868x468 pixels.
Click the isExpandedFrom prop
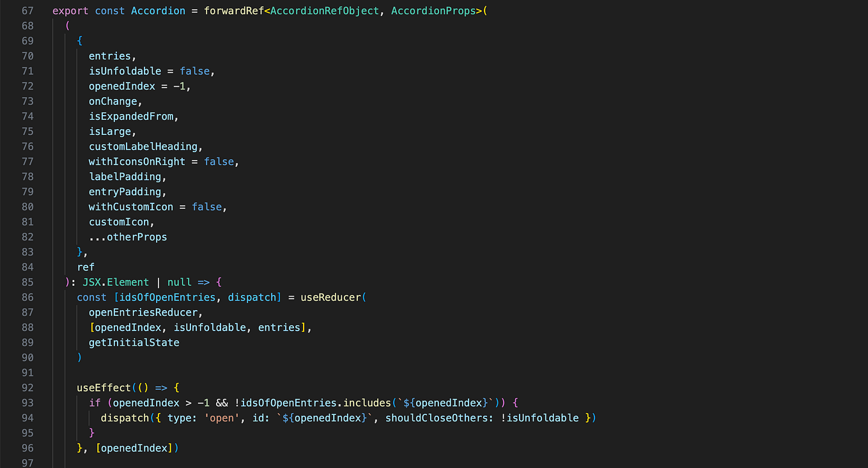point(130,116)
